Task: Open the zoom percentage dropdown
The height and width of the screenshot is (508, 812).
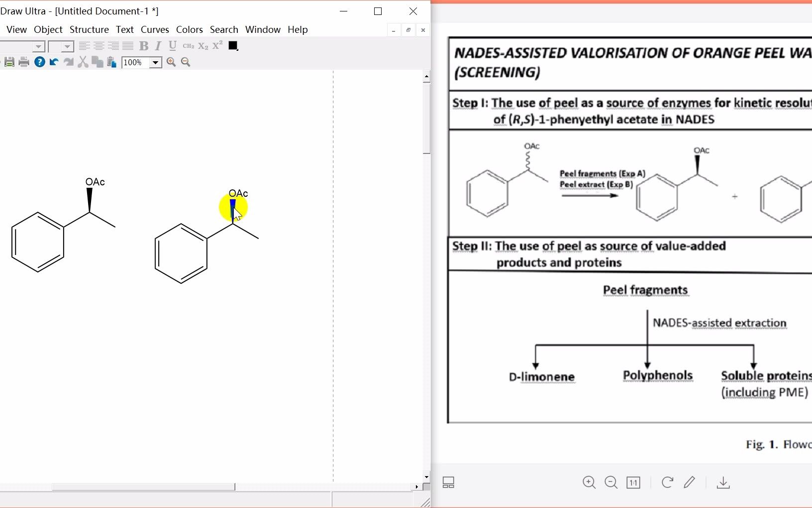Action: pos(155,63)
